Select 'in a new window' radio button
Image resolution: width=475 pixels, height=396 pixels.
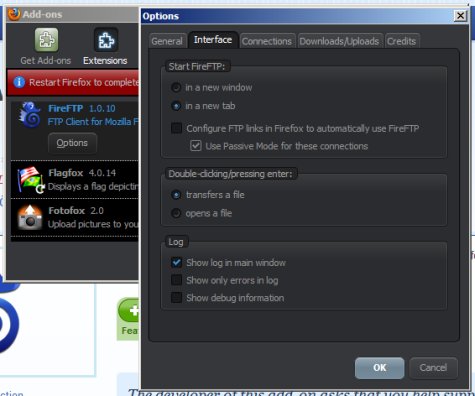tap(176, 87)
